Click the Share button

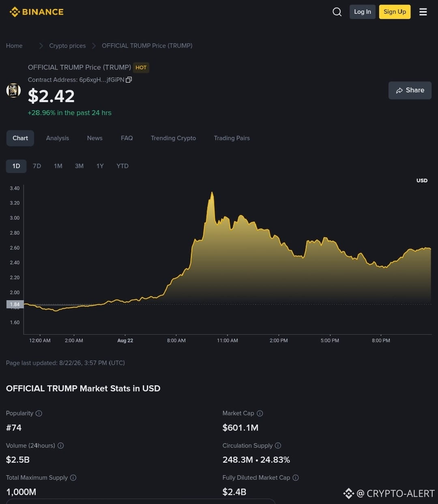410,90
